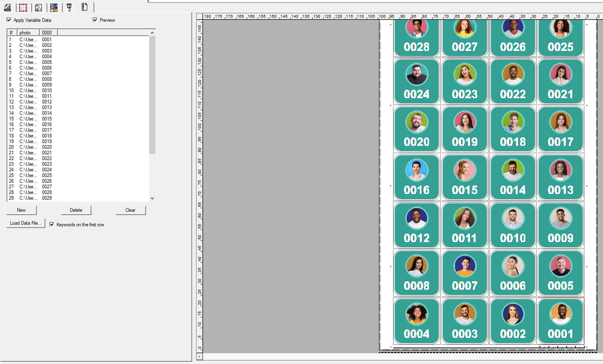603x364 pixels.
Task: Click badge 0001 thumbnail in preview
Action: pos(560,321)
